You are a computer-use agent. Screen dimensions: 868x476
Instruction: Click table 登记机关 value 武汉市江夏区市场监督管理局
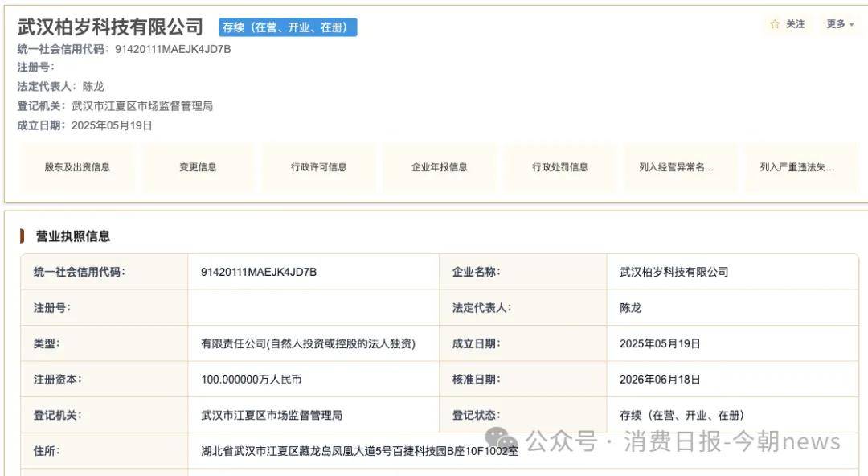(x=272, y=415)
